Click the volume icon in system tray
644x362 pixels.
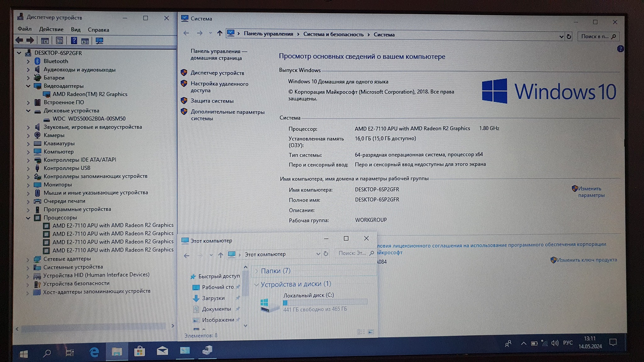coord(555,343)
